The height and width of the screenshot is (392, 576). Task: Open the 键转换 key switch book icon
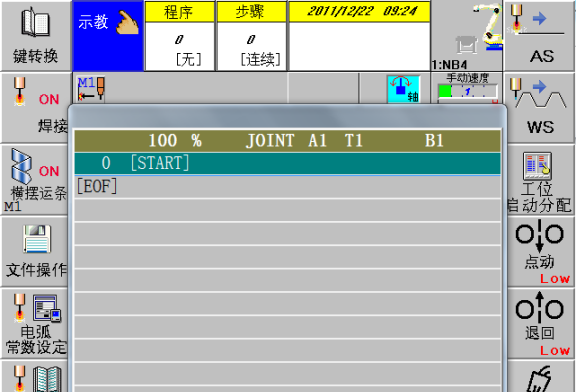(x=36, y=36)
